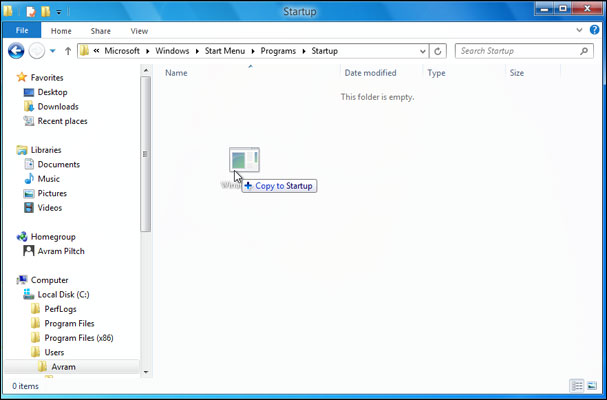
Task: Select the Avram user folder
Action: pos(63,367)
